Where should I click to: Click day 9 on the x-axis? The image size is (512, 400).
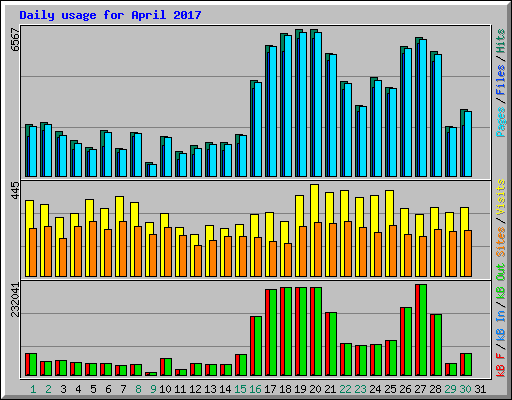[x=153, y=389]
